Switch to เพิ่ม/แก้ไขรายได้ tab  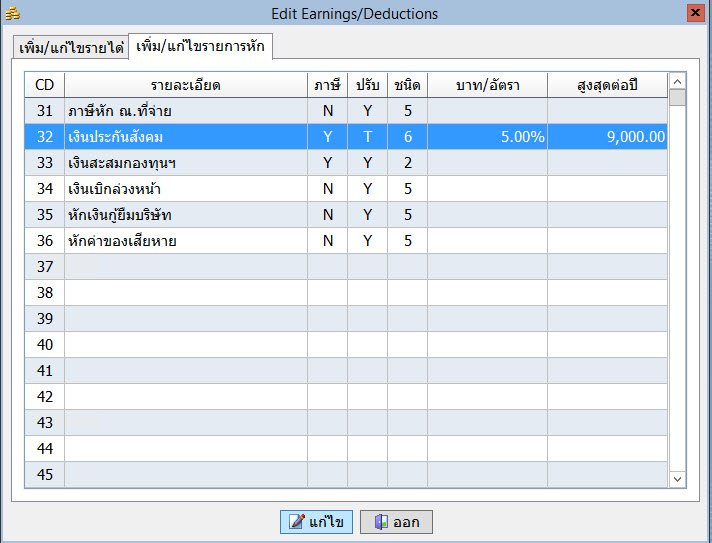coord(69,49)
